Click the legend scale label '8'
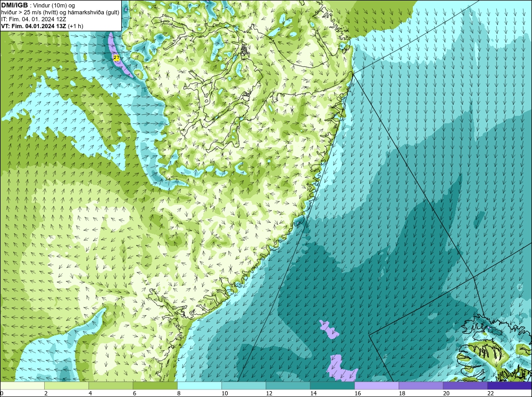 point(179,393)
